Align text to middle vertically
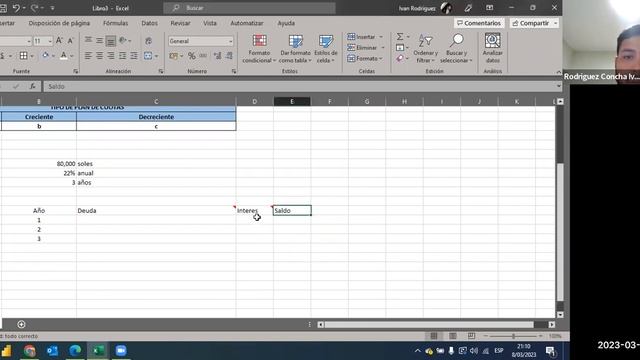This screenshot has height=360, width=640. coord(100,40)
